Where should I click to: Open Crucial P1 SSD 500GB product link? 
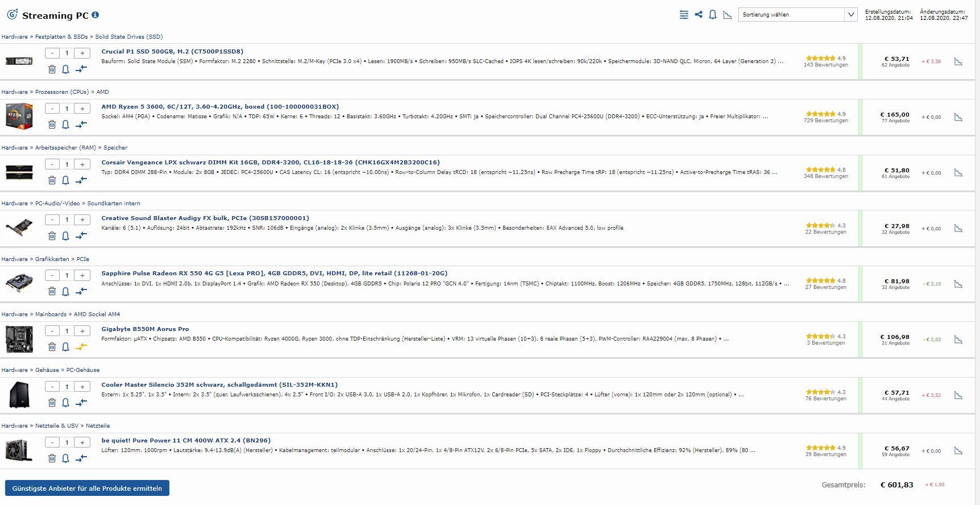172,51
